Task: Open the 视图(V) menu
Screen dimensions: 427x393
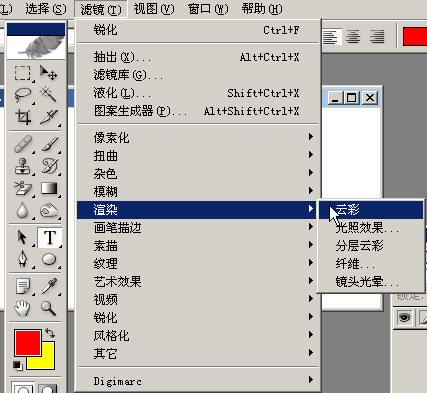Action: pyautogui.click(x=154, y=9)
